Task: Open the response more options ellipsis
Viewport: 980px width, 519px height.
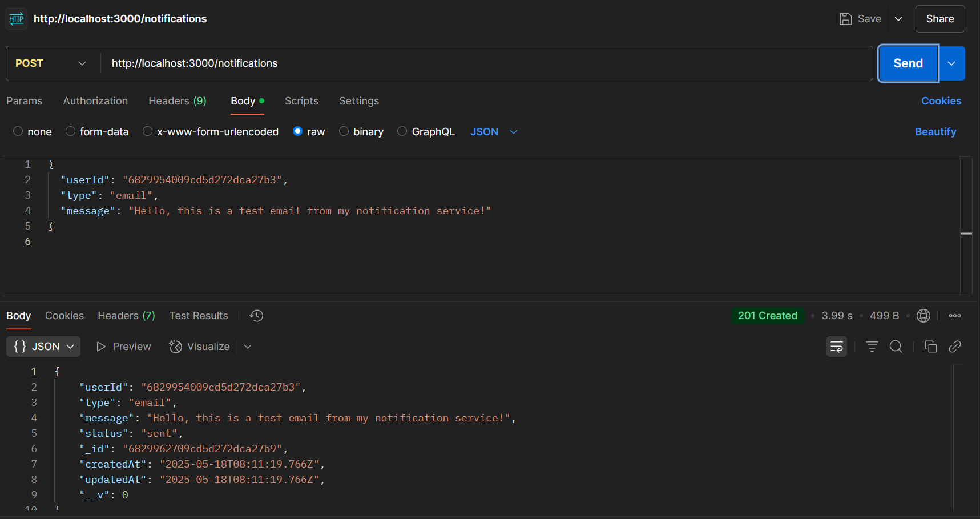Action: pyautogui.click(x=955, y=316)
